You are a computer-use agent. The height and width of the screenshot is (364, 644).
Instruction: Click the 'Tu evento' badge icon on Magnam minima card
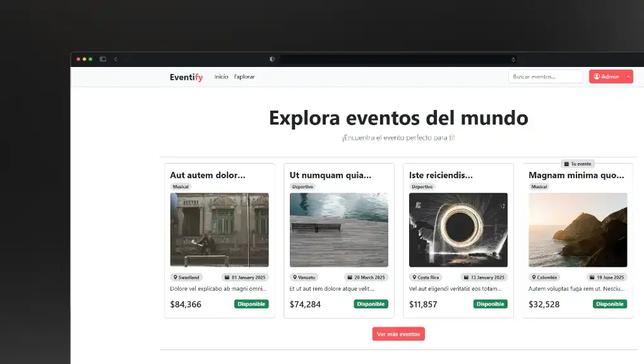tap(567, 164)
